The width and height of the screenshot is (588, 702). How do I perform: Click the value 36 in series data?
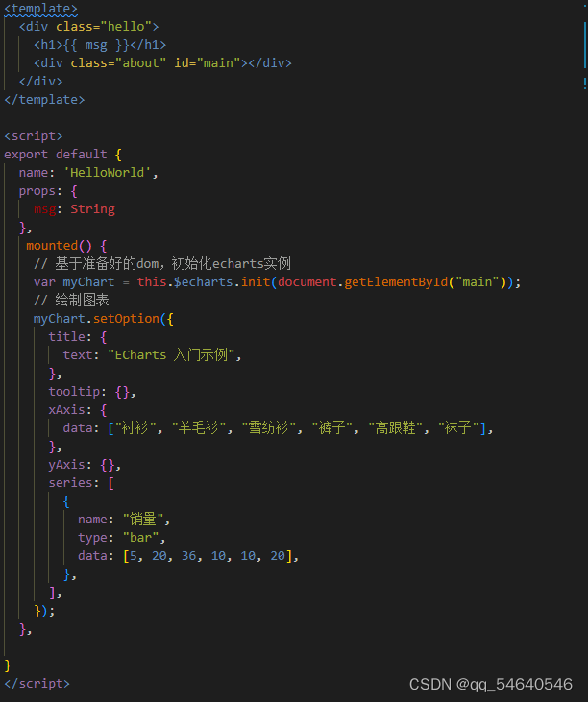(x=188, y=556)
